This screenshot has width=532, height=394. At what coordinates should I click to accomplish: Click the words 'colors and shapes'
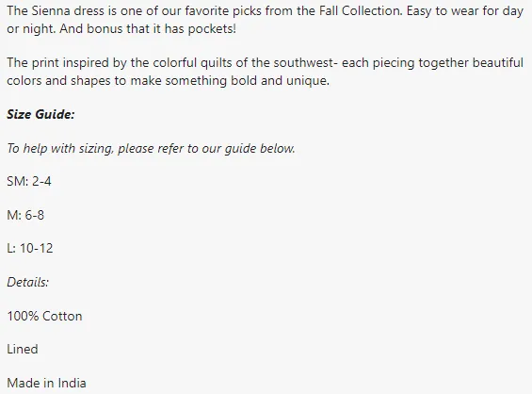pyautogui.click(x=58, y=81)
